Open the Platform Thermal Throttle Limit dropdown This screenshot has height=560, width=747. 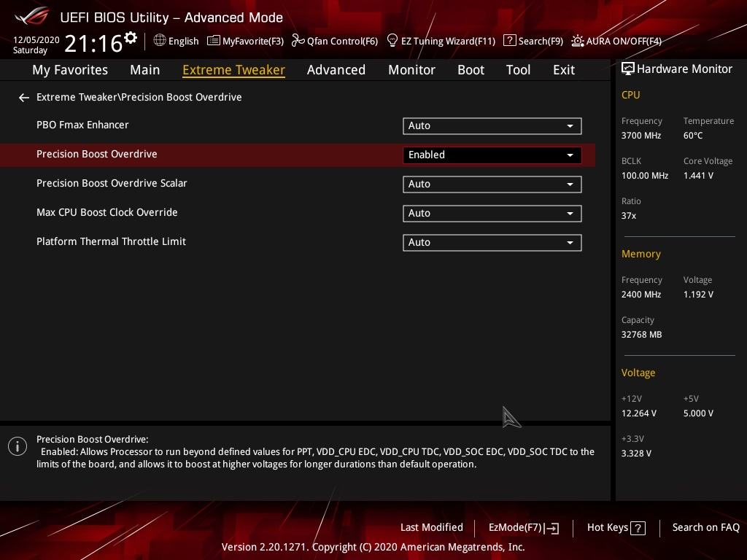click(492, 242)
